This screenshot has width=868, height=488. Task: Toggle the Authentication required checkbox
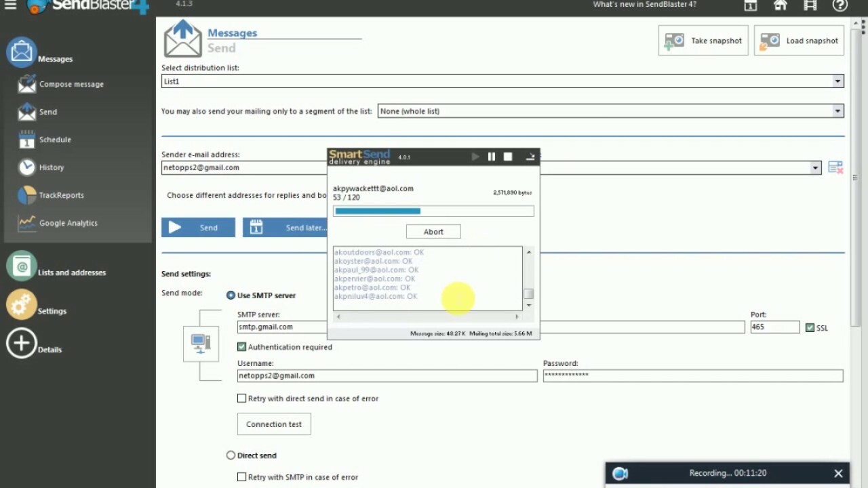pos(241,347)
